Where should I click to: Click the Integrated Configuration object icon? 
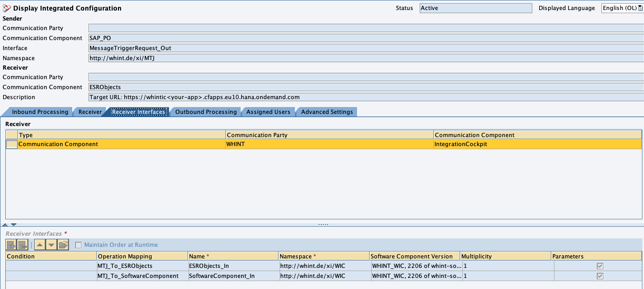(x=6, y=8)
